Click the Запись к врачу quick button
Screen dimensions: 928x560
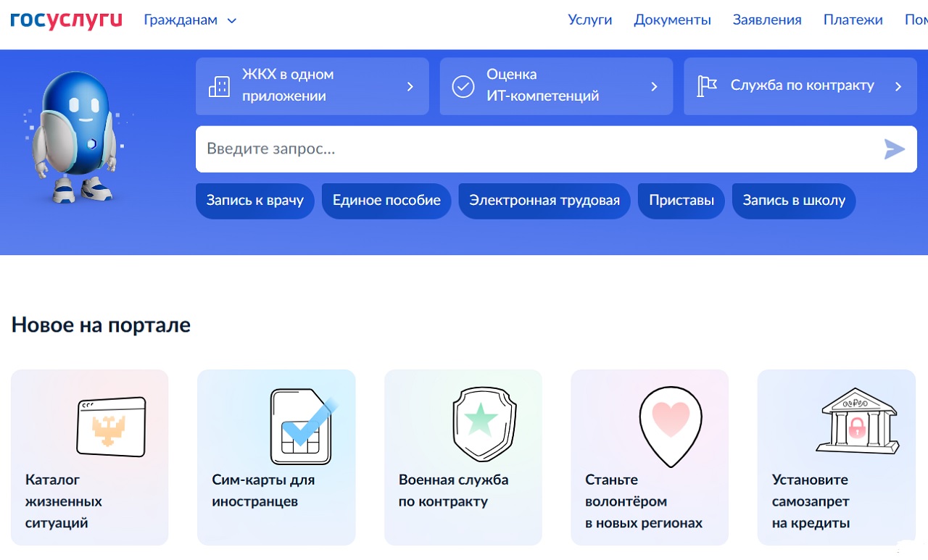point(255,201)
